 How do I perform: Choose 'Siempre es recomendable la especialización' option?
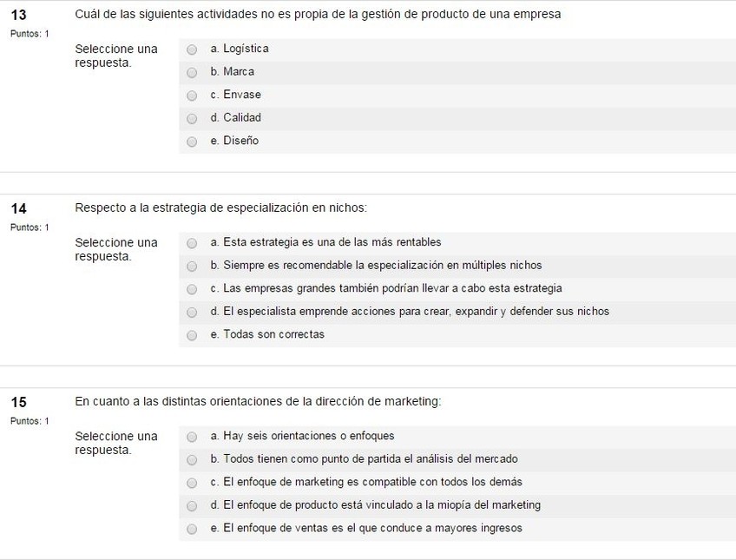click(192, 267)
